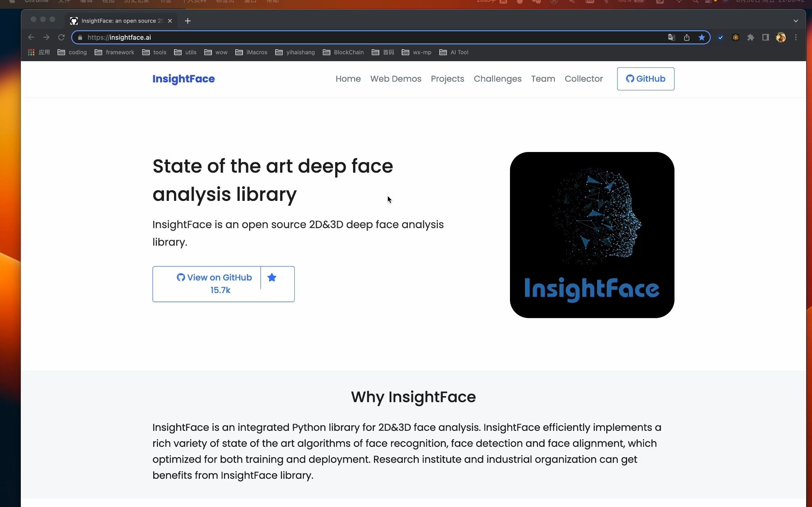This screenshot has height=507, width=812.
Task: Open the BlockChain bookmarks folder
Action: (x=343, y=52)
